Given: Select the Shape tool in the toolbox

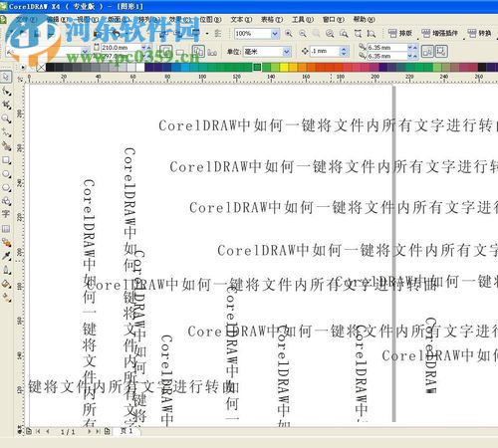Looking at the screenshot, I should 6,91.
